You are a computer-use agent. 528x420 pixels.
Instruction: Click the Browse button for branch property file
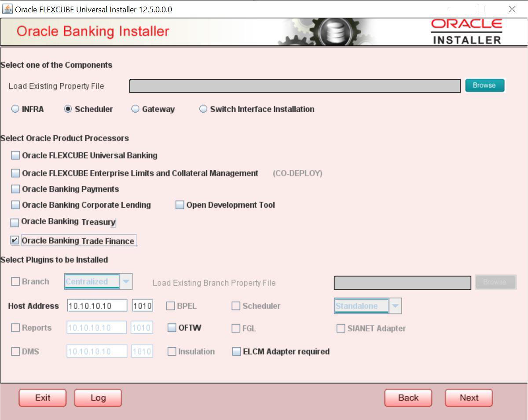pyautogui.click(x=495, y=282)
